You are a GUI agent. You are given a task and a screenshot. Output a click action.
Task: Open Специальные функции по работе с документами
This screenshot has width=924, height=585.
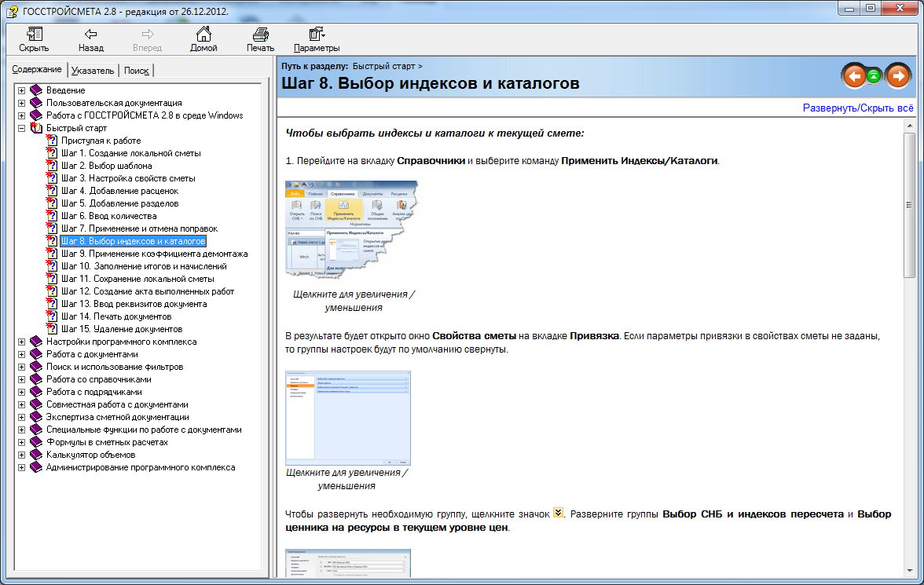145,430
